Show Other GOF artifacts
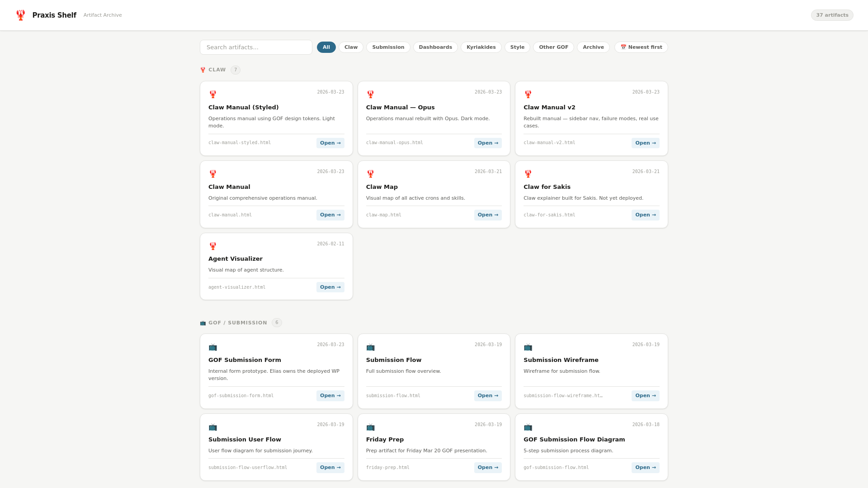This screenshot has height=488, width=868. coord(553,47)
